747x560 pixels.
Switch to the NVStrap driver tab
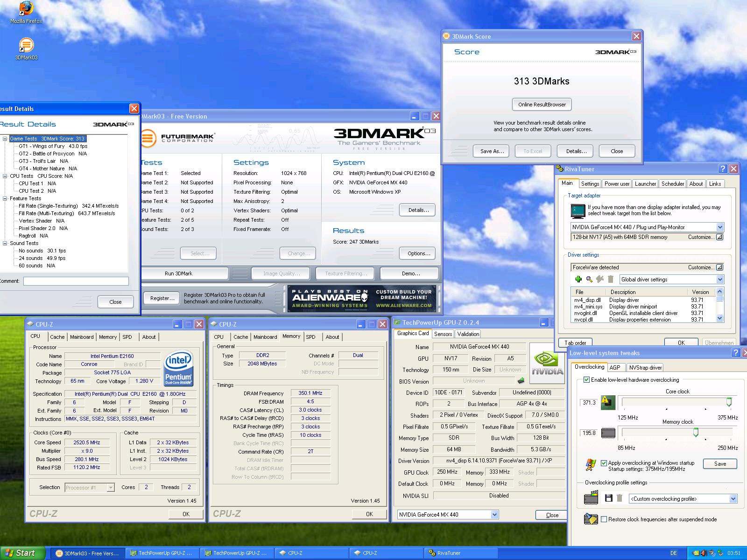pyautogui.click(x=645, y=368)
